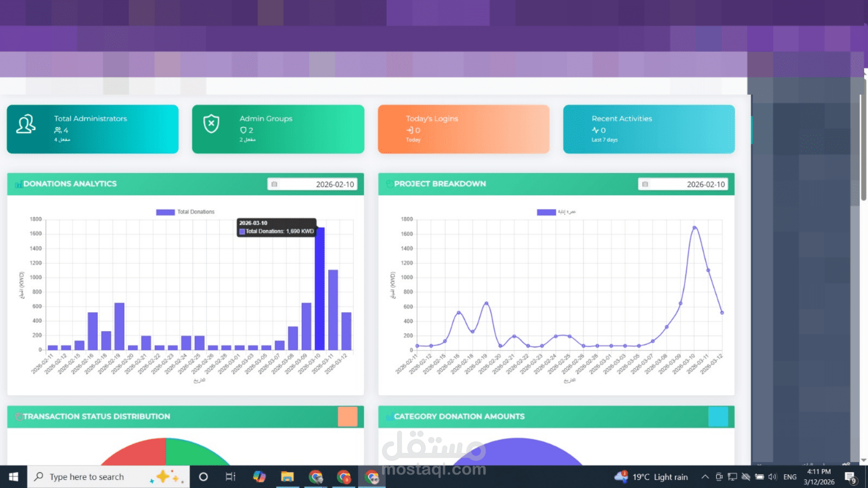Click the Total Administrators user icon

tap(26, 124)
